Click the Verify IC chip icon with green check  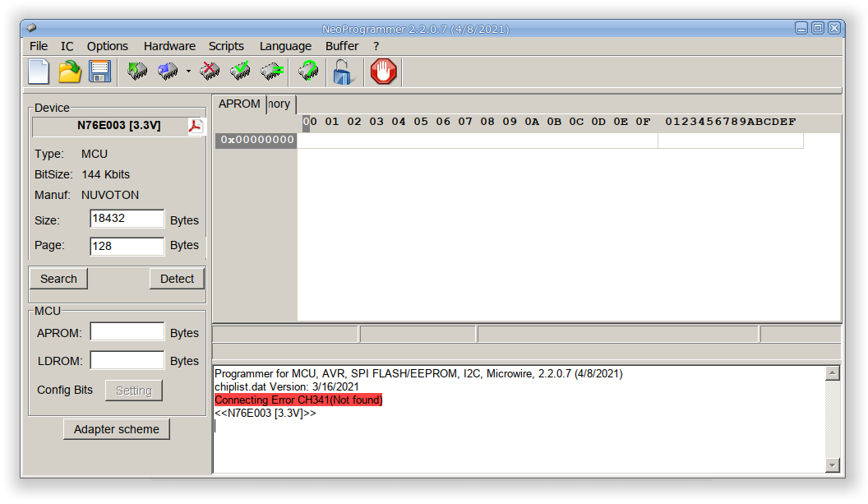pyautogui.click(x=240, y=72)
